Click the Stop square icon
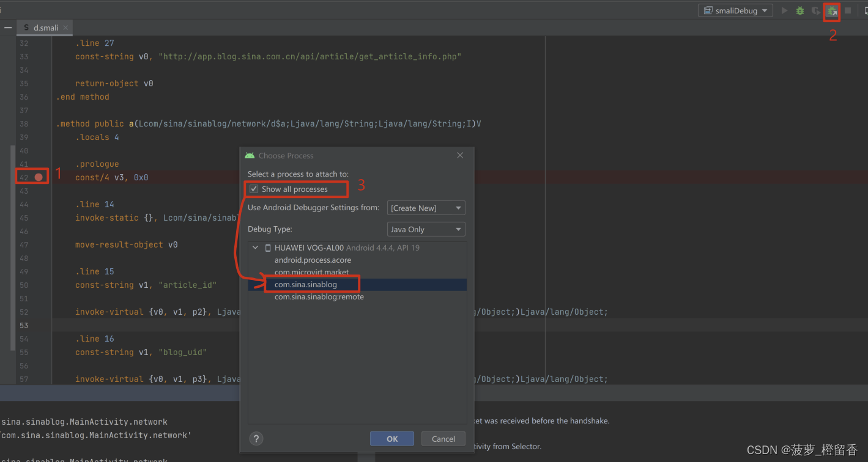This screenshot has height=462, width=868. click(848, 10)
